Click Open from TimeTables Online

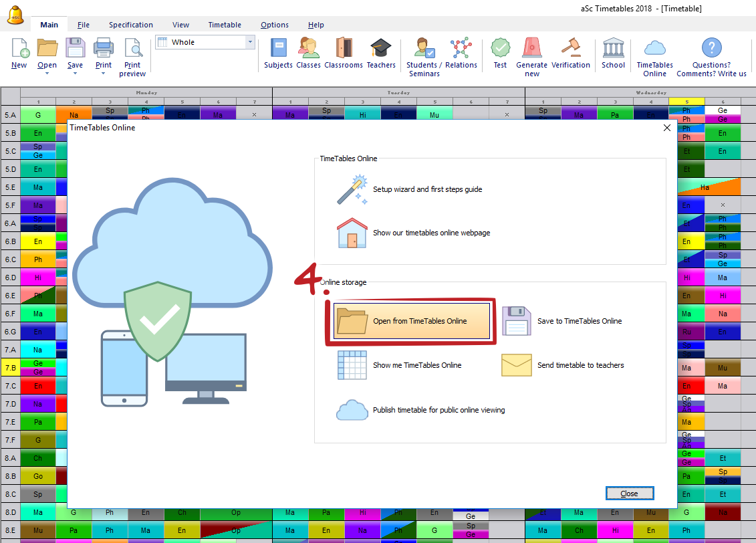(412, 321)
